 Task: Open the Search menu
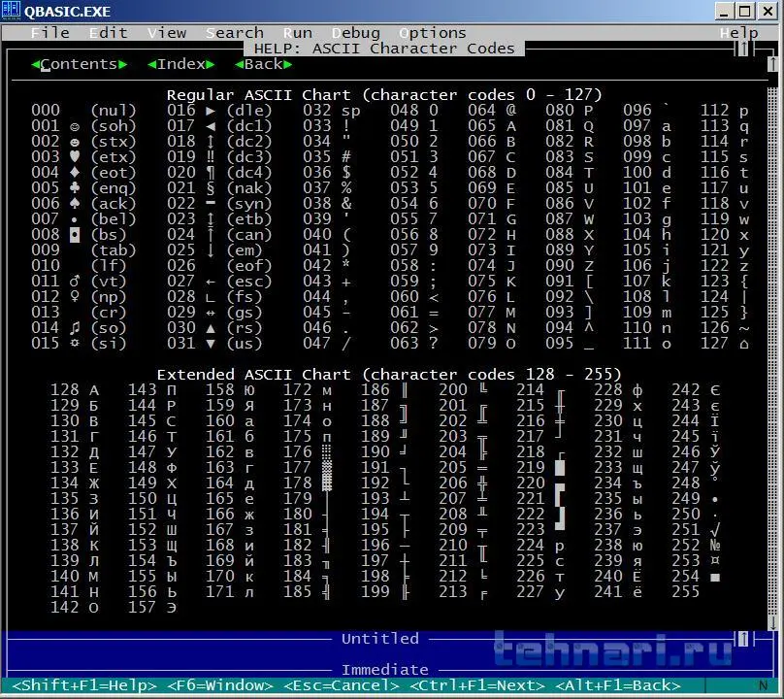coord(235,33)
